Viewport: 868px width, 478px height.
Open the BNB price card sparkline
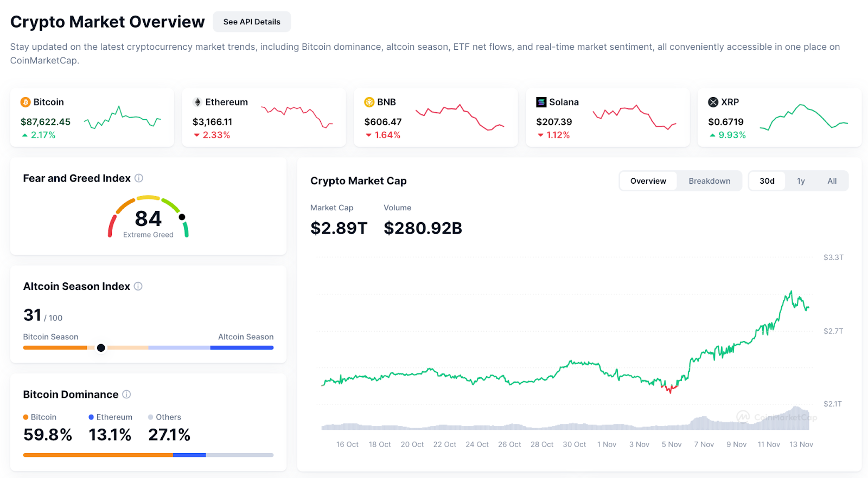(460, 117)
